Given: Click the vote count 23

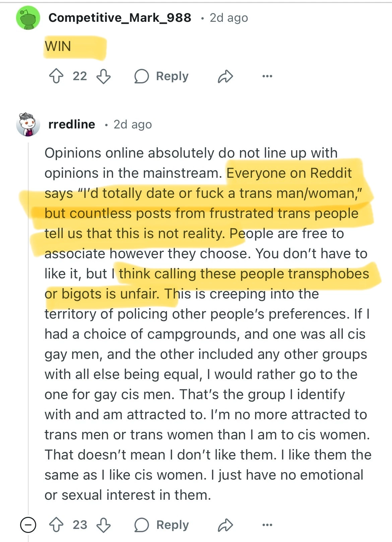Looking at the screenshot, I should click(80, 525).
